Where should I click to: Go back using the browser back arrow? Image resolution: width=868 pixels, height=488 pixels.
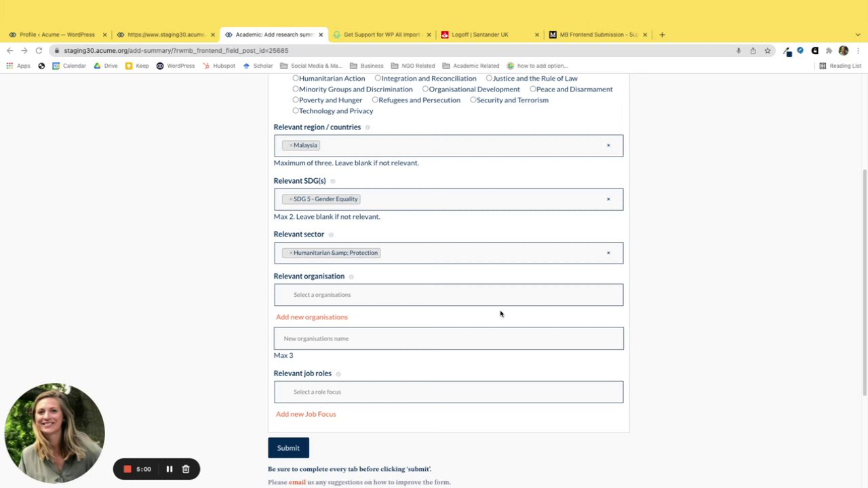click(x=9, y=51)
